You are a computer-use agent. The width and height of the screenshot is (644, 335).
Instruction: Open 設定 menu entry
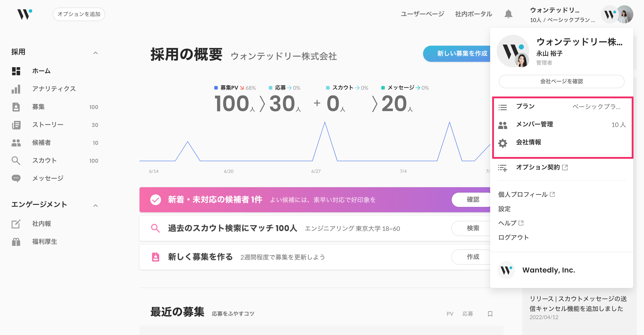click(x=504, y=209)
